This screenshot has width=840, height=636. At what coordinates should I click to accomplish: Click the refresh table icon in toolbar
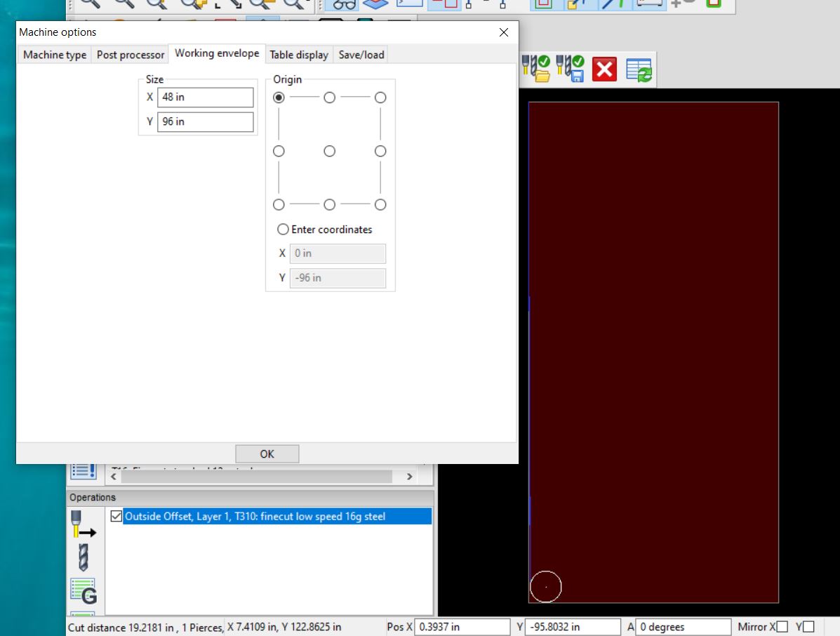coord(639,70)
